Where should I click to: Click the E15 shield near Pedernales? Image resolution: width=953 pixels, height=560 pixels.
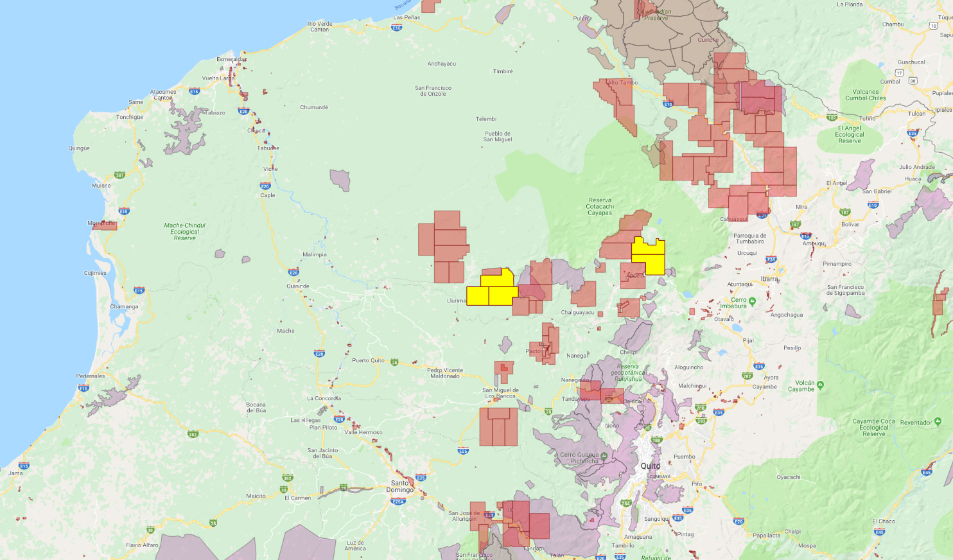(83, 388)
